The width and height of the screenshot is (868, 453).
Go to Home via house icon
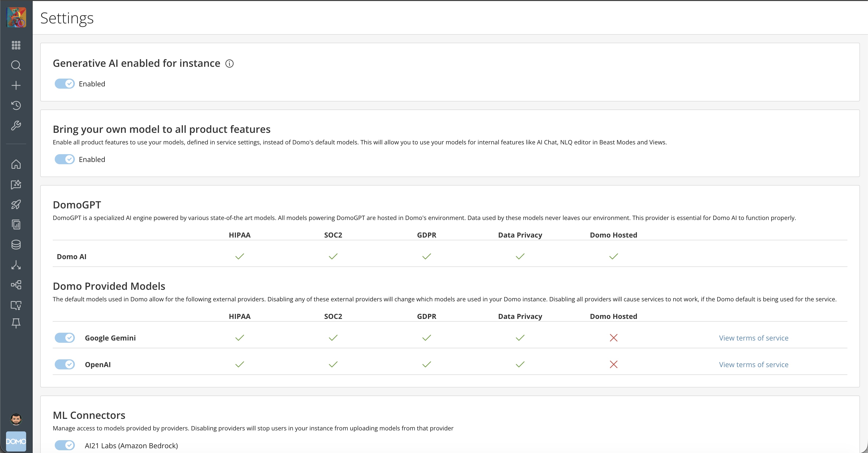16,164
